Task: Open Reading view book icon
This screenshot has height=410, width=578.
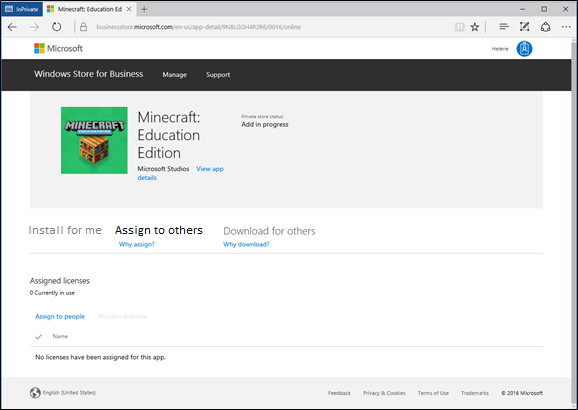Action: pos(459,27)
